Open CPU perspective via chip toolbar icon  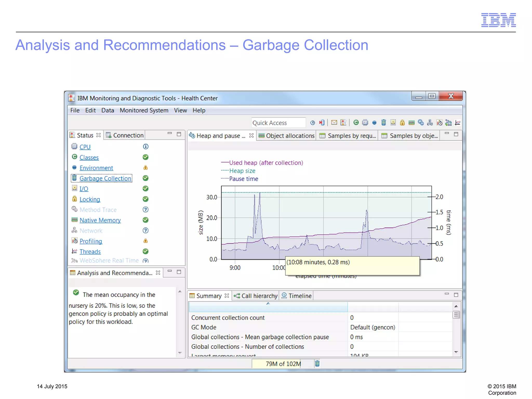pyautogui.click(x=365, y=122)
